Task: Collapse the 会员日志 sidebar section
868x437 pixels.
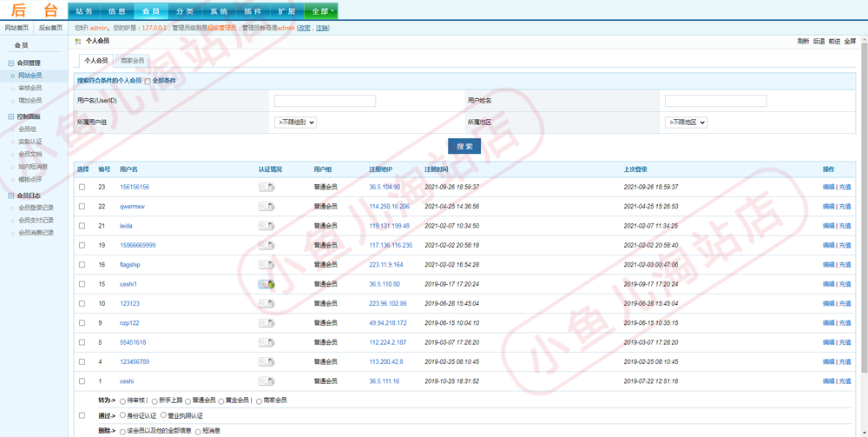Action: pyautogui.click(x=11, y=195)
